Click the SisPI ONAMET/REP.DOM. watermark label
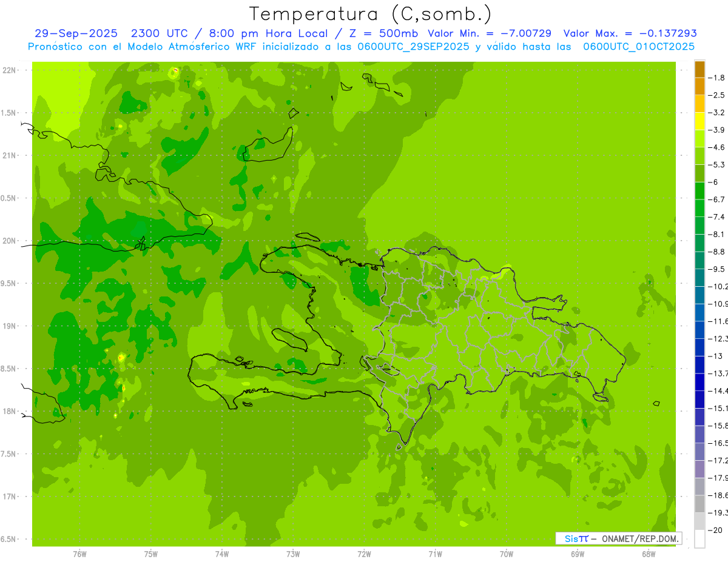 [619, 538]
